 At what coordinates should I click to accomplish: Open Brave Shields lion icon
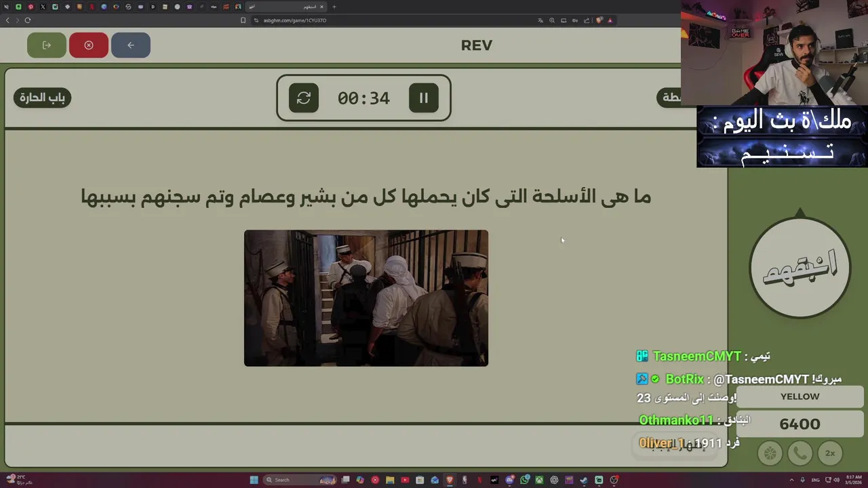[599, 20]
